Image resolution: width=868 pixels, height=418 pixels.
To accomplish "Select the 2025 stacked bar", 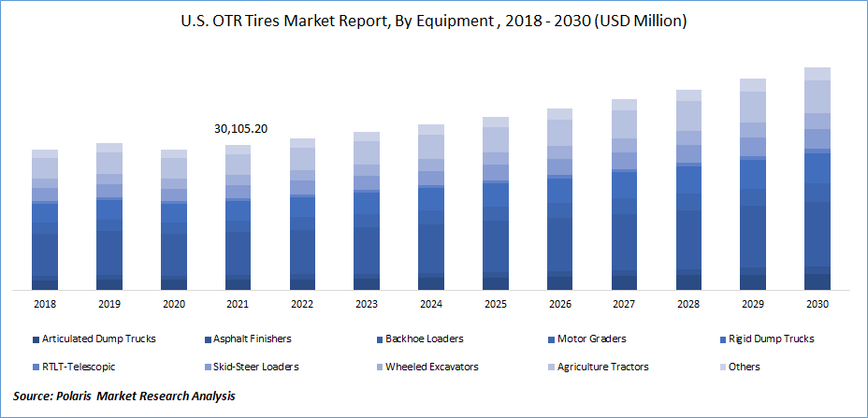I will tap(496, 203).
